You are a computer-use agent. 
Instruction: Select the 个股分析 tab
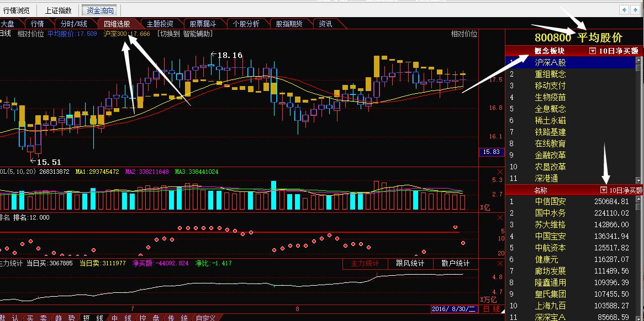pos(246,24)
